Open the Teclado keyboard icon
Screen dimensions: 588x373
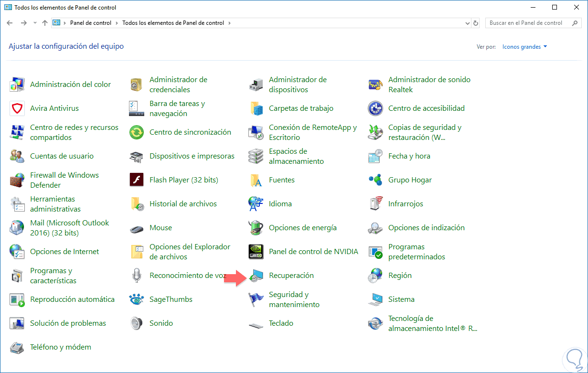click(x=256, y=325)
